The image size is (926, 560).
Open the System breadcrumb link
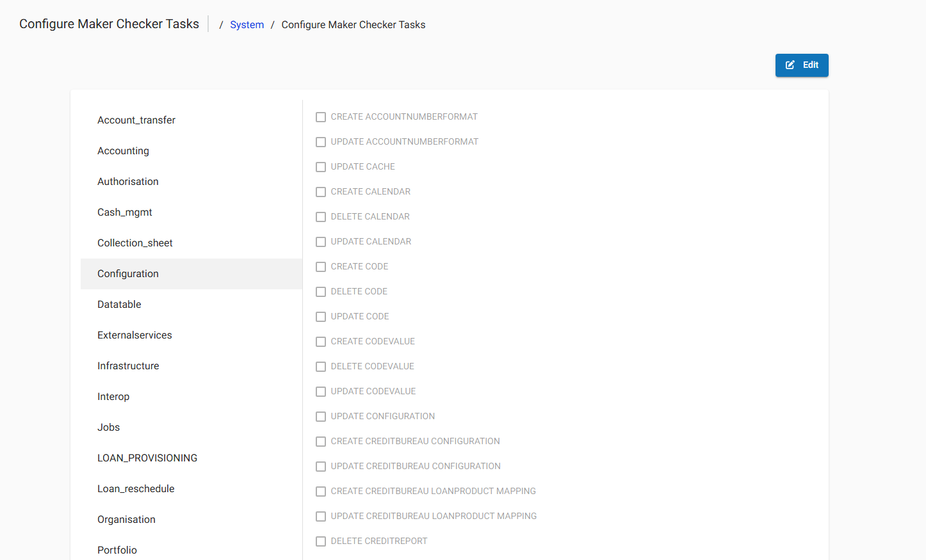pyautogui.click(x=247, y=24)
